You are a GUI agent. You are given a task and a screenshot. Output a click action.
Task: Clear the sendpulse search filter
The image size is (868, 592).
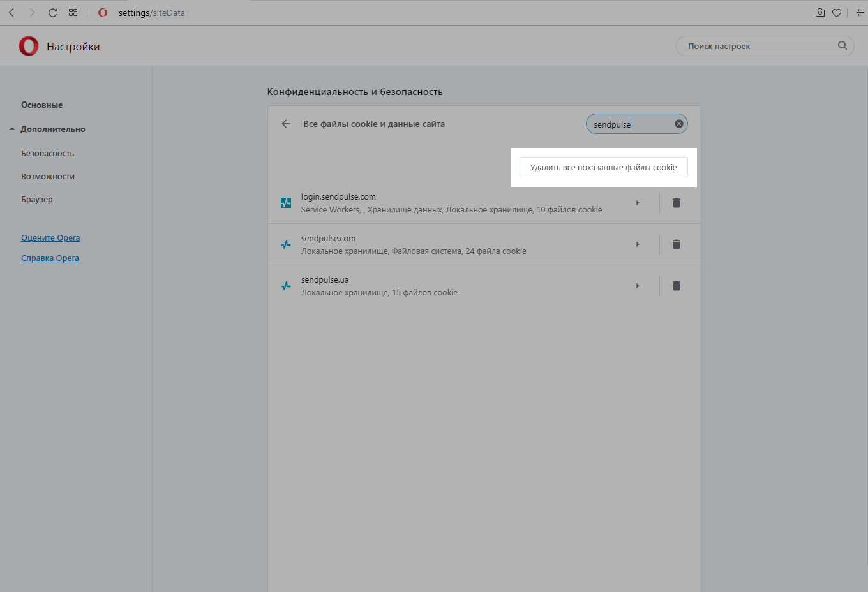(679, 124)
